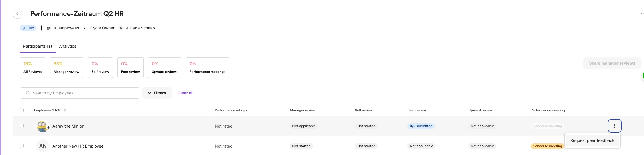This screenshot has width=644, height=155.
Task: Click the sort arrow beside Employees 10/10
Action: pos(65,110)
